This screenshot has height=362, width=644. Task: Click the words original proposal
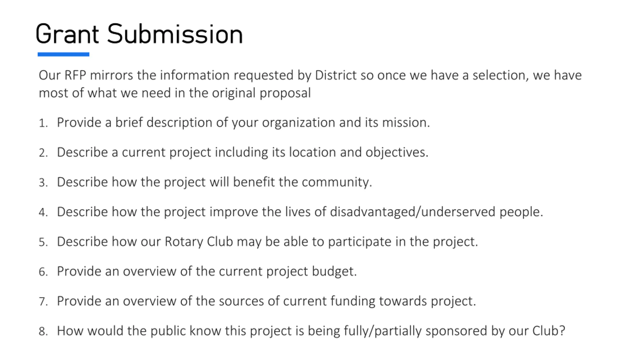261,93
